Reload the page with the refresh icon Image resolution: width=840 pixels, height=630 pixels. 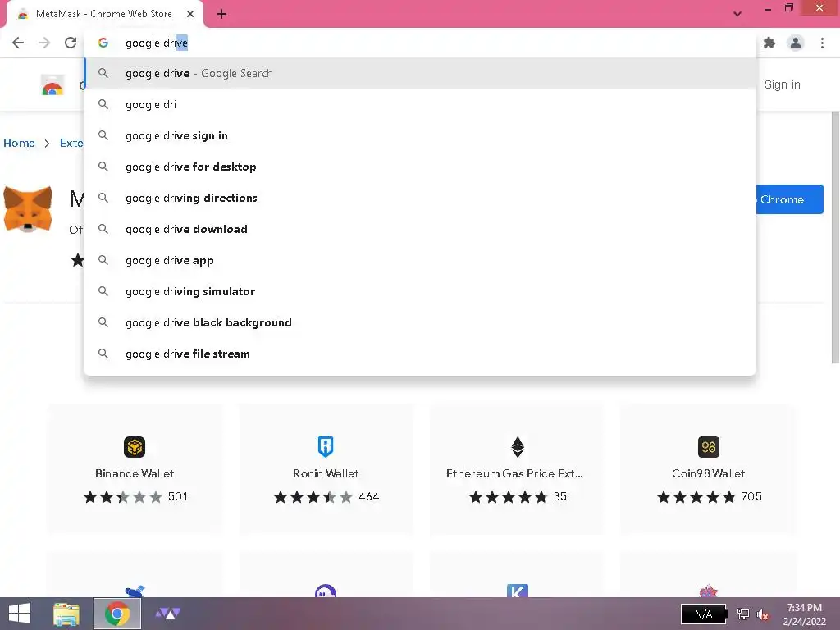[71, 43]
